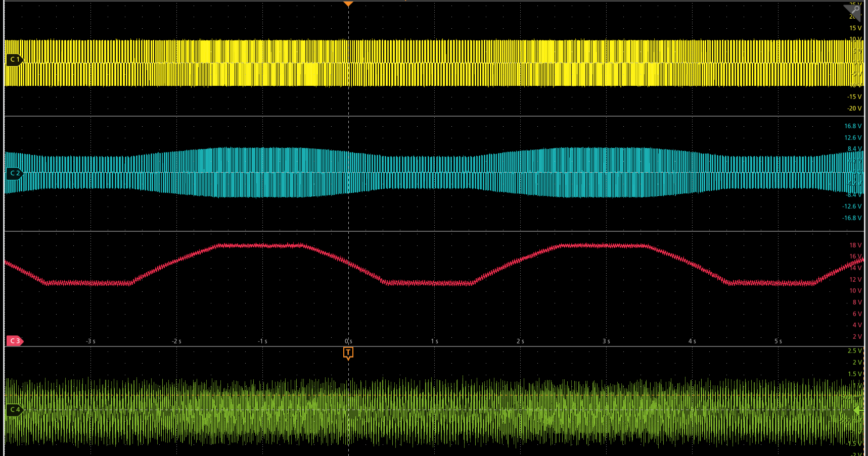Click the "-3 s" time axis label

point(90,341)
